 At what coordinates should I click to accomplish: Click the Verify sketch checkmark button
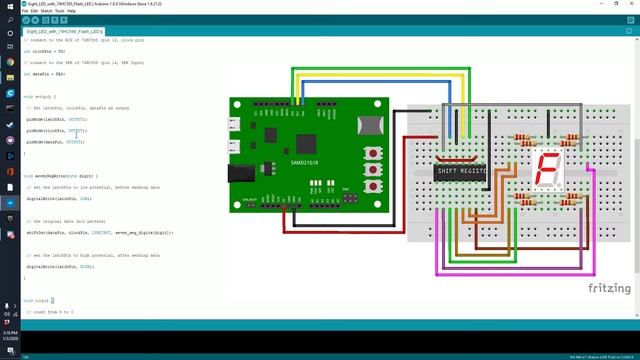point(26,20)
